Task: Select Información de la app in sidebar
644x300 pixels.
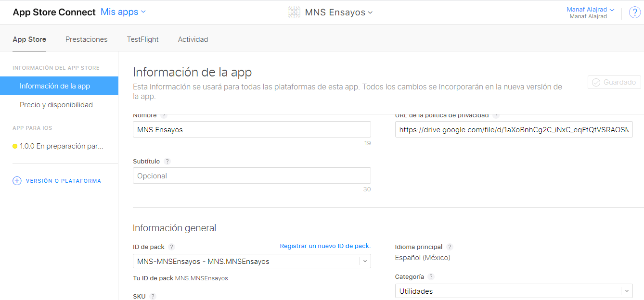Action: 59,86
